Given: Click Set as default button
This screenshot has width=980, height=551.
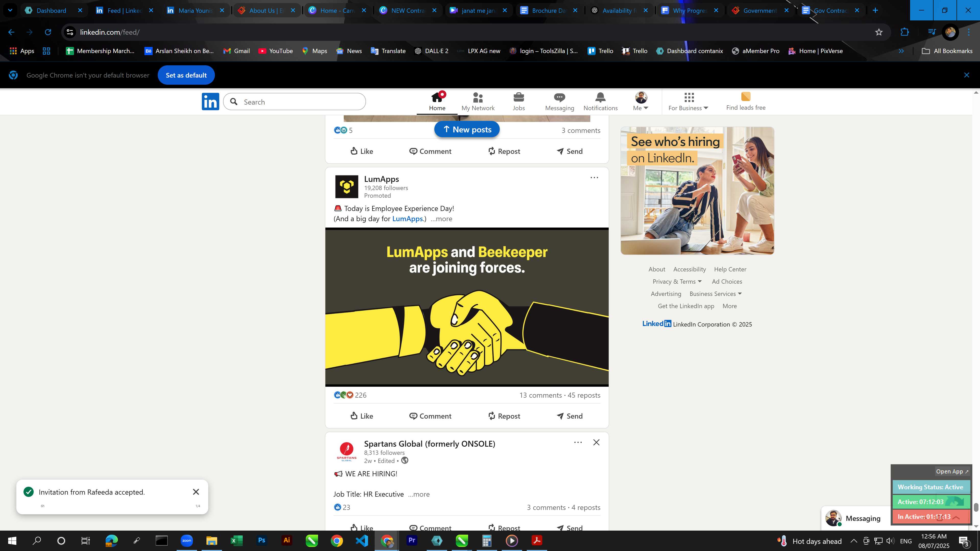Looking at the screenshot, I should coord(186,75).
